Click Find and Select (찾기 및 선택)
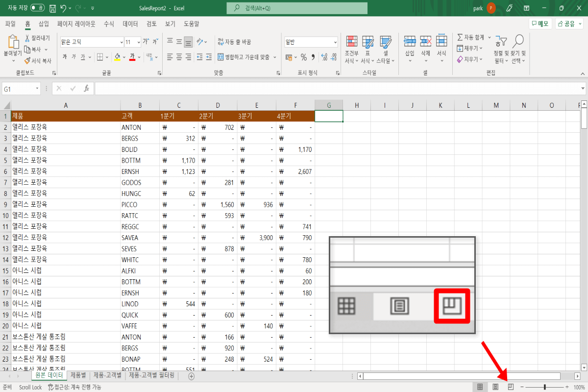This screenshot has height=392, width=588. pyautogui.click(x=518, y=49)
